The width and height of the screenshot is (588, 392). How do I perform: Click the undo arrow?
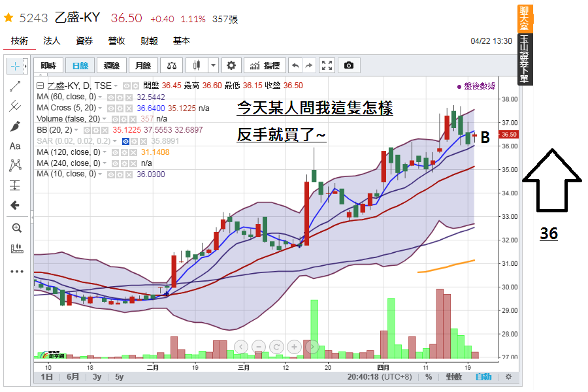(x=295, y=65)
